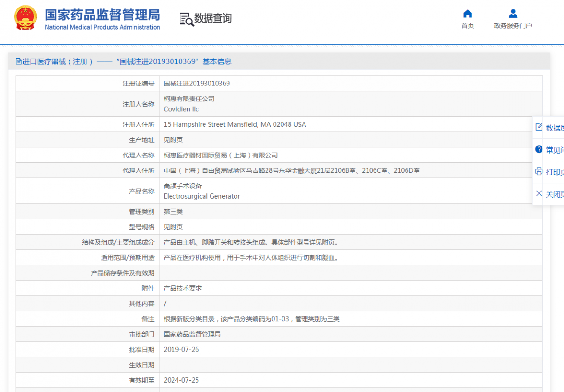Click the approval date 2019-07-26
The width and height of the screenshot is (564, 392).
click(181, 350)
